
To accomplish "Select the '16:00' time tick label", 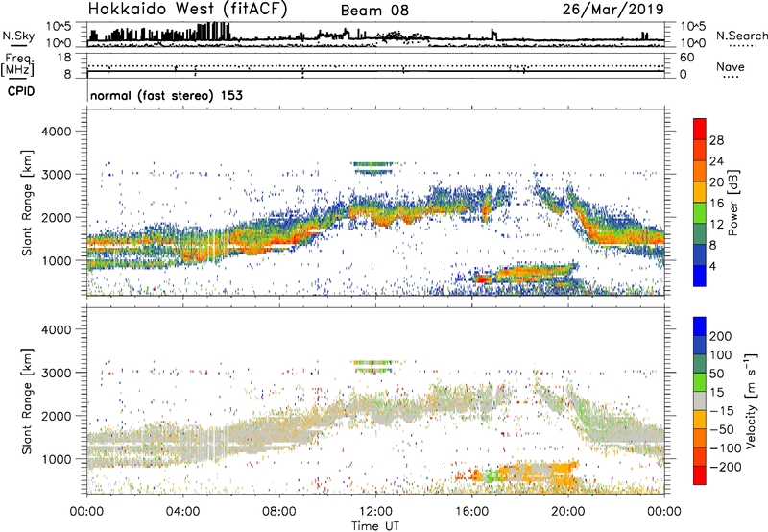I will [471, 512].
